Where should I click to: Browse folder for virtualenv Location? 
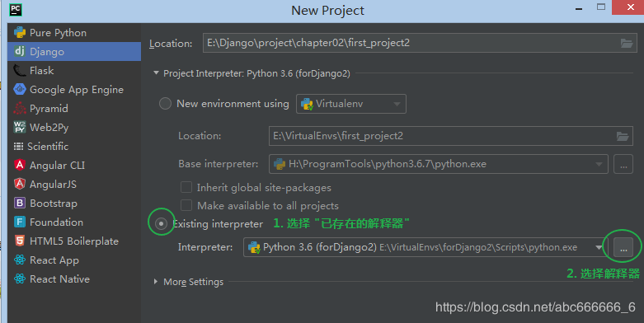[x=623, y=136]
